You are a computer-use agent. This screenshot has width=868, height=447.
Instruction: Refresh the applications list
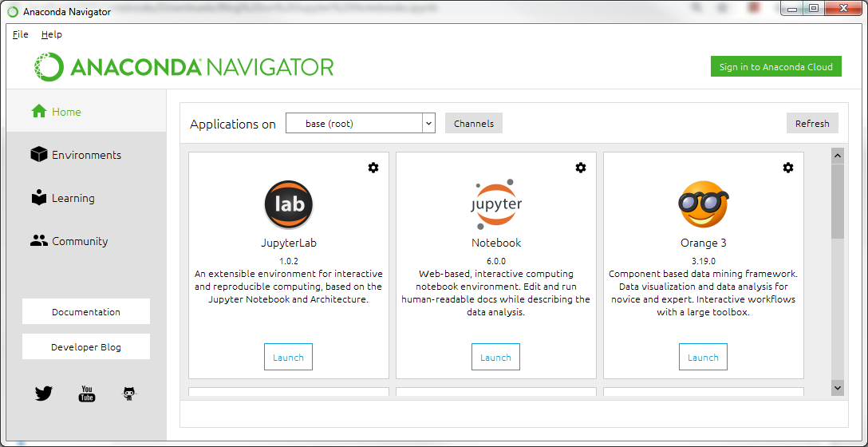click(x=812, y=124)
